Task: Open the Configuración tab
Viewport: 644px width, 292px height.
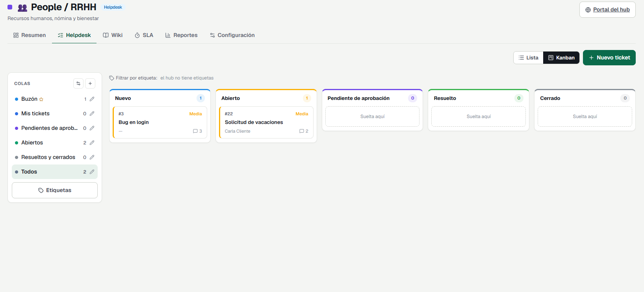Action: [x=232, y=35]
